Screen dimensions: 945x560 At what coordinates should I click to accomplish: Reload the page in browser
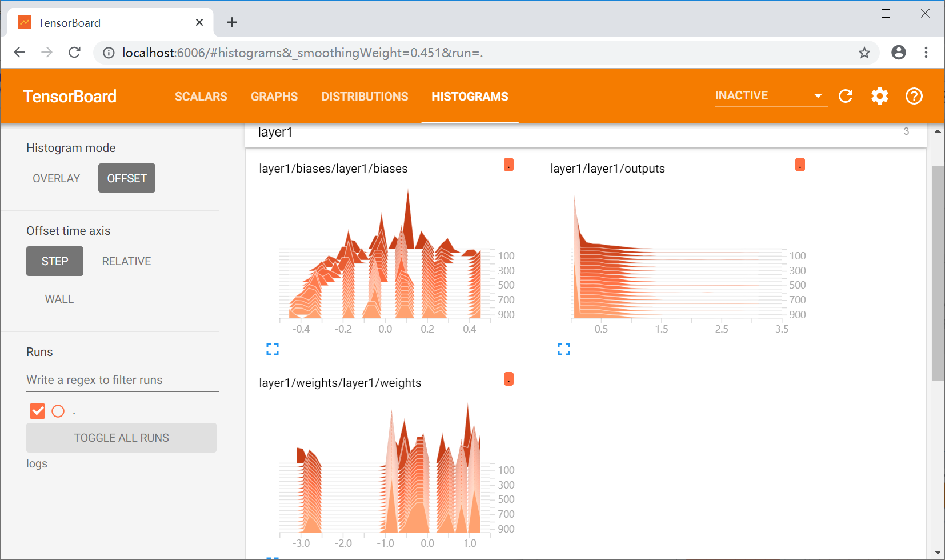point(74,53)
